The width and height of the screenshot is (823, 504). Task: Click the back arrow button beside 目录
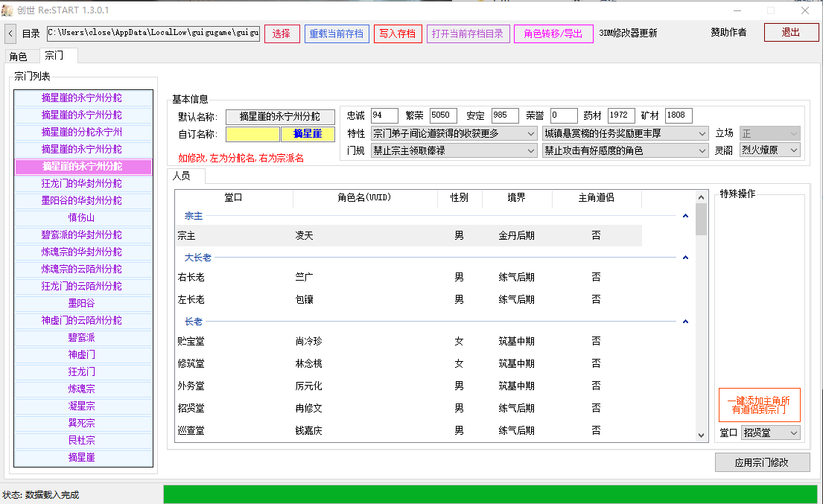tap(10, 34)
